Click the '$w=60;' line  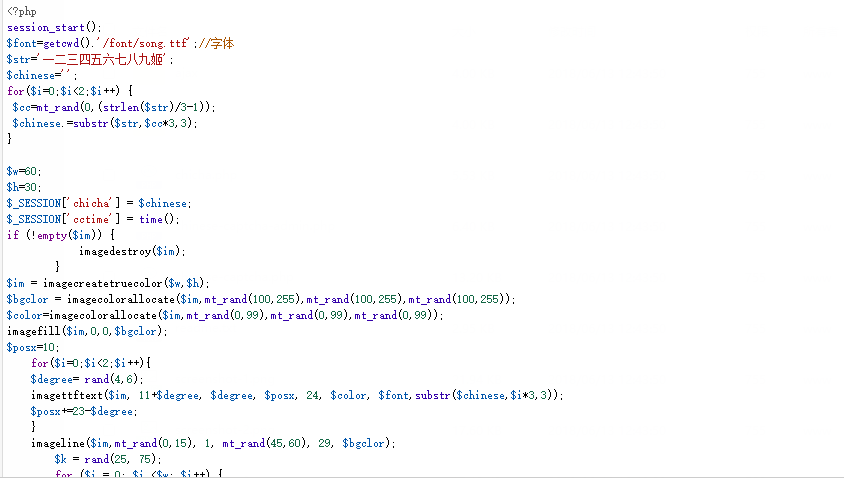24,171
